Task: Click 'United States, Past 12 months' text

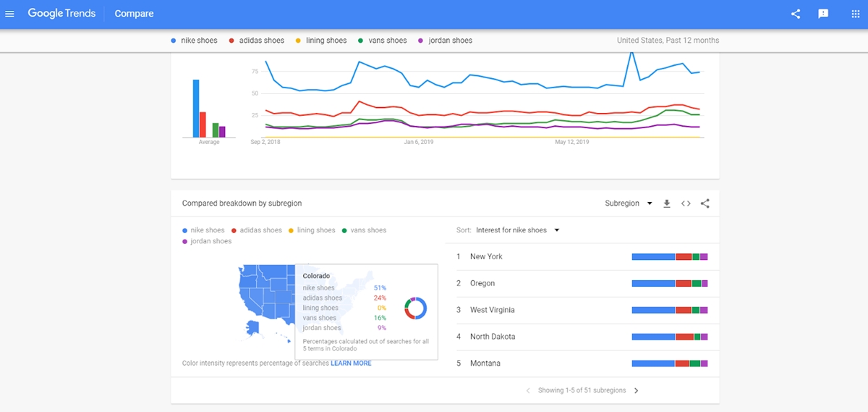Action: 668,41
